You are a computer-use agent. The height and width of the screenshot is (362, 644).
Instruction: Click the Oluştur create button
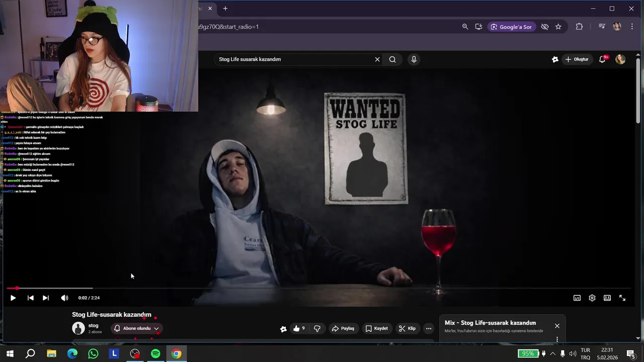click(x=577, y=59)
